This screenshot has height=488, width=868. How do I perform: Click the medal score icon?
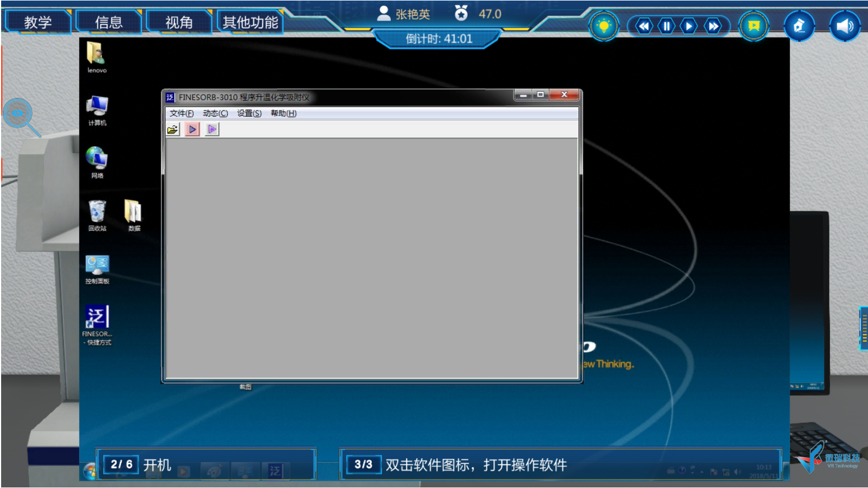[461, 13]
